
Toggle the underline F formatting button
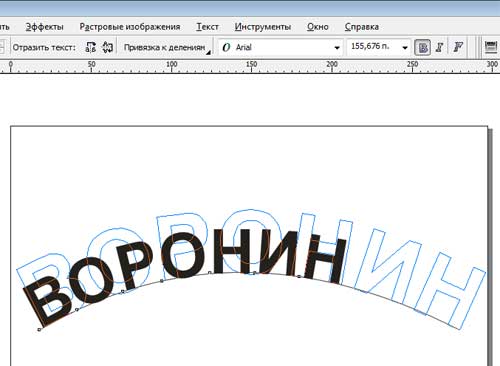tap(458, 47)
